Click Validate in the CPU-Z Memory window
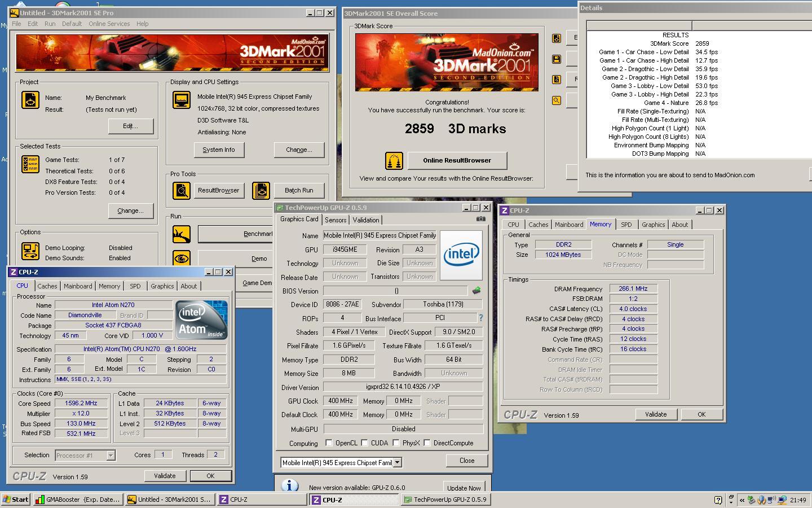 tap(656, 414)
